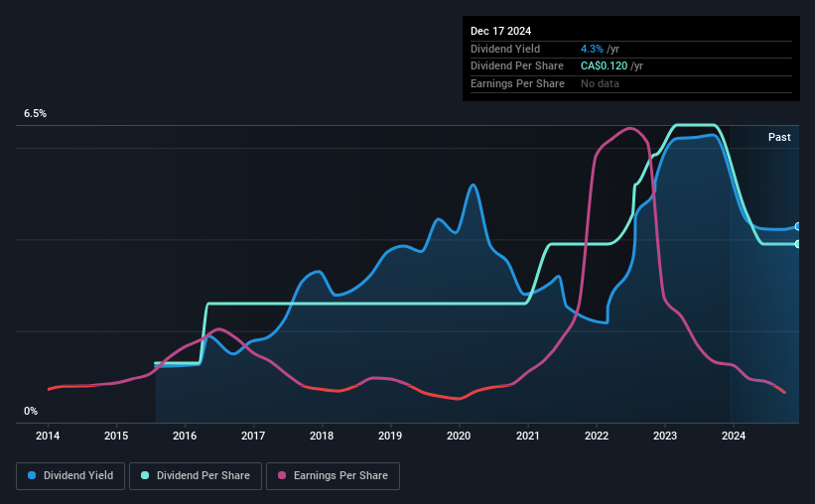Click the 2016 x-axis year label

tap(185, 436)
